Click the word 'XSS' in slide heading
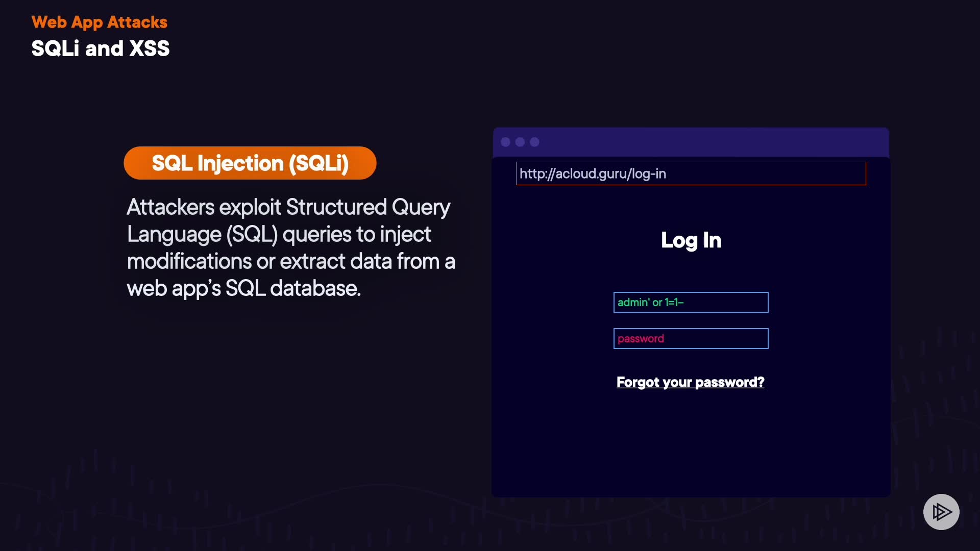The width and height of the screenshot is (980, 551). click(149, 48)
